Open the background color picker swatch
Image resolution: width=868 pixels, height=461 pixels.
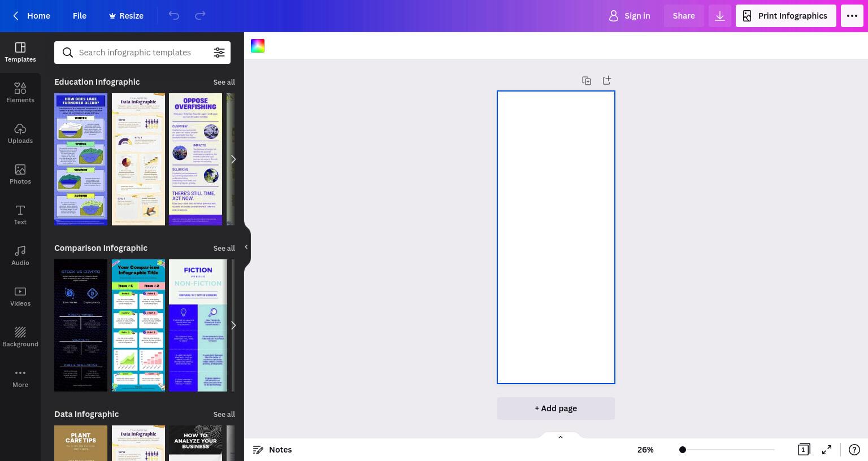(258, 46)
